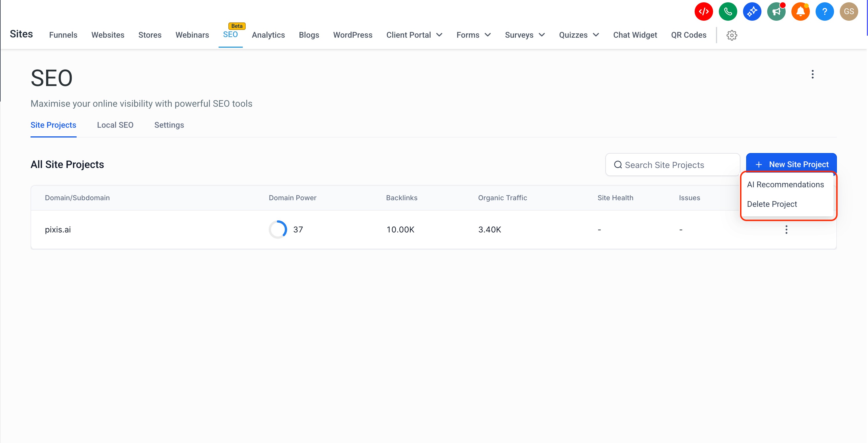Screen dimensions: 868x443
Task: Select AI Recommendations from the menu
Action: [x=785, y=184]
